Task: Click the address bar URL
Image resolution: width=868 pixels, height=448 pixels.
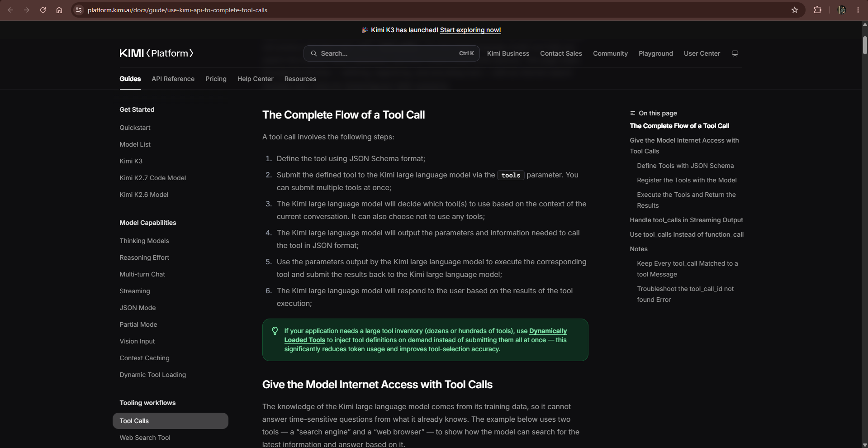Action: coord(177,10)
